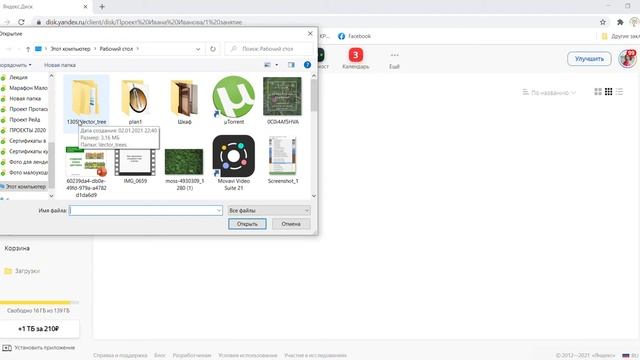Click Рабочий стол in the breadcrumb path
The height and width of the screenshot is (360, 640).
[x=116, y=49]
